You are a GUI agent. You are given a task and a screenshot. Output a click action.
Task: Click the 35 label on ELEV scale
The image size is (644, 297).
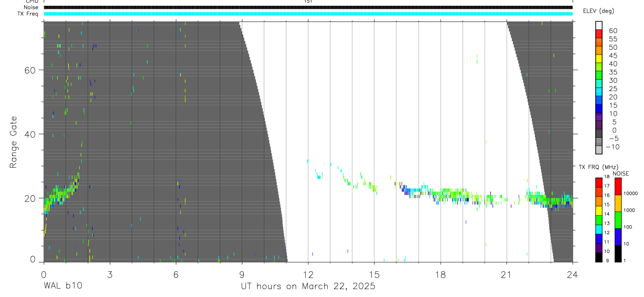613,72
